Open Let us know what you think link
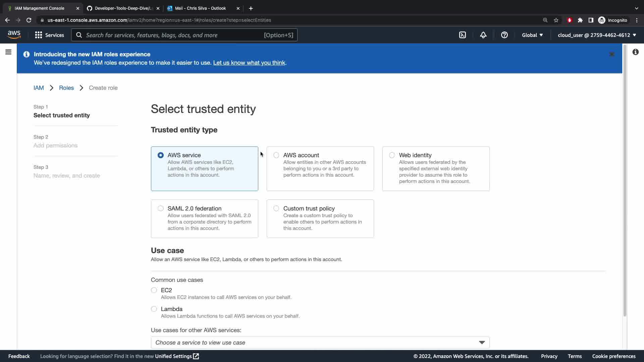 pyautogui.click(x=249, y=63)
